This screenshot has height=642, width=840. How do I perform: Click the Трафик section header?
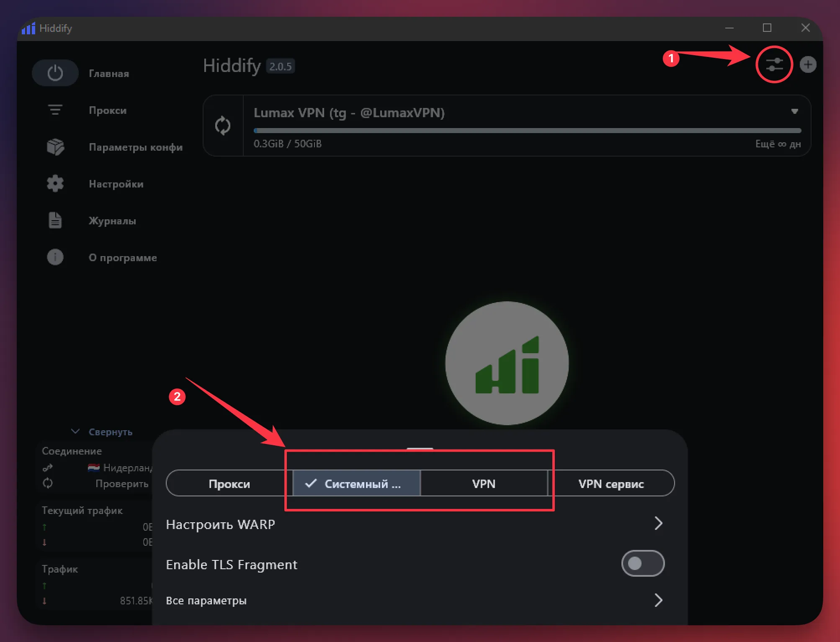click(x=60, y=569)
